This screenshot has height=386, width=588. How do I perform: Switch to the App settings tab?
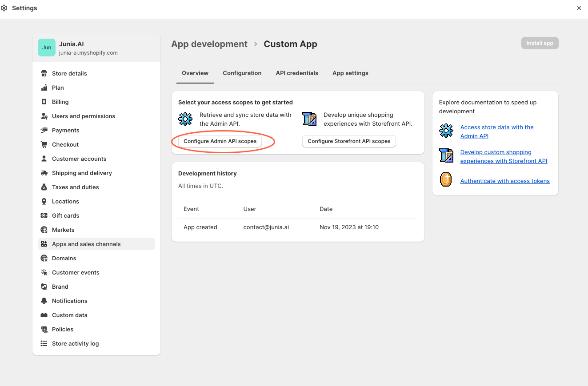pyautogui.click(x=350, y=73)
